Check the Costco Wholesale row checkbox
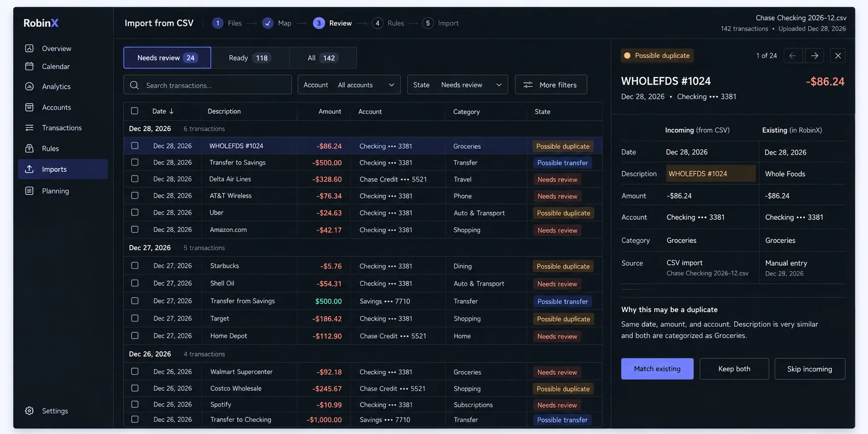 pyautogui.click(x=135, y=388)
